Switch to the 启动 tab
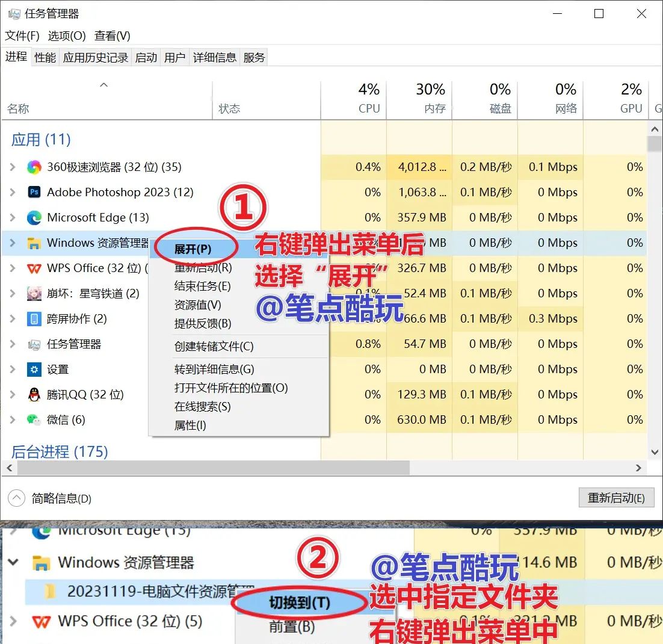 (x=146, y=57)
